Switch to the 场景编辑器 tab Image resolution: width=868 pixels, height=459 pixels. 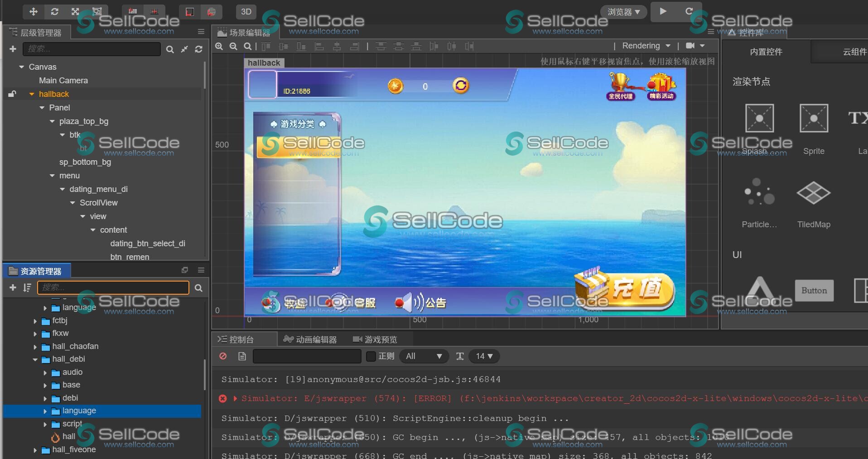pyautogui.click(x=245, y=33)
